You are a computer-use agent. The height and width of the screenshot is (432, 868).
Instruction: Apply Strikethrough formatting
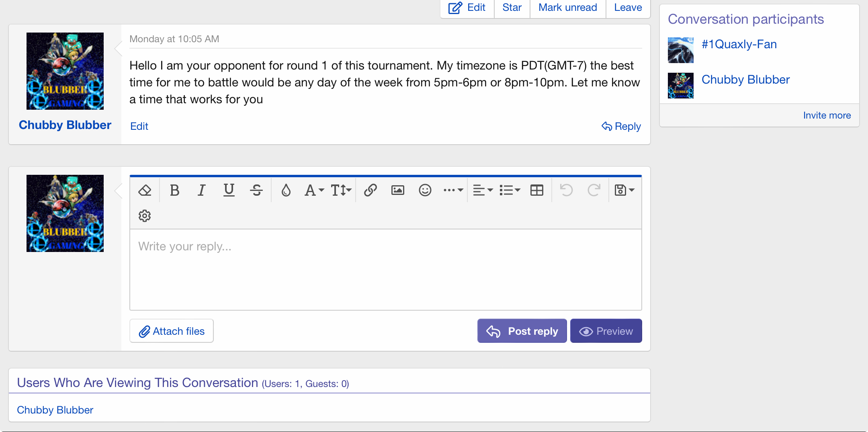[x=256, y=190]
